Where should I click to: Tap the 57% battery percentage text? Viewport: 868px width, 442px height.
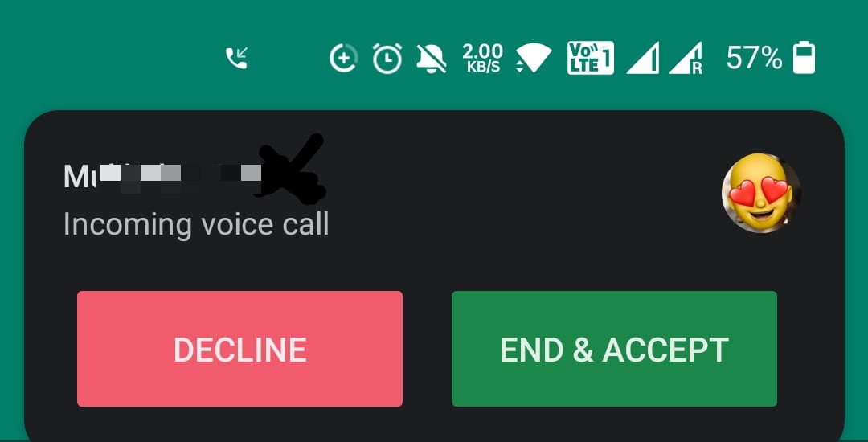pos(755,58)
